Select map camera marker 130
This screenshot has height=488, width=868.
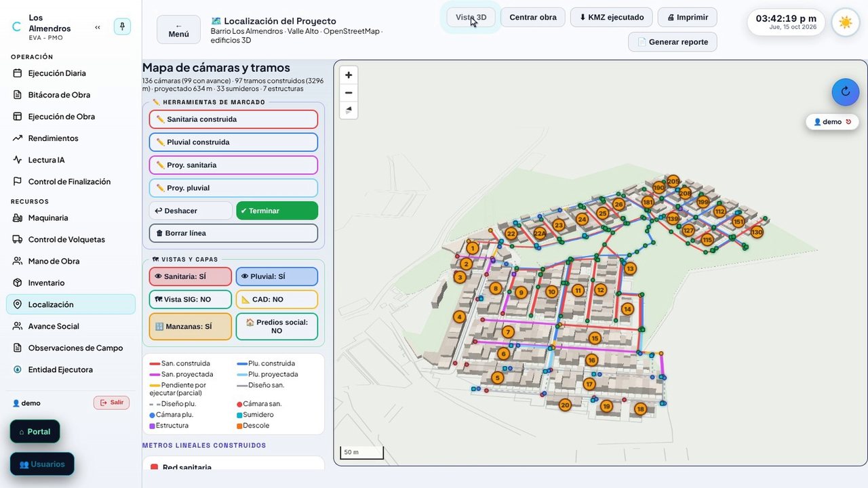pos(757,232)
